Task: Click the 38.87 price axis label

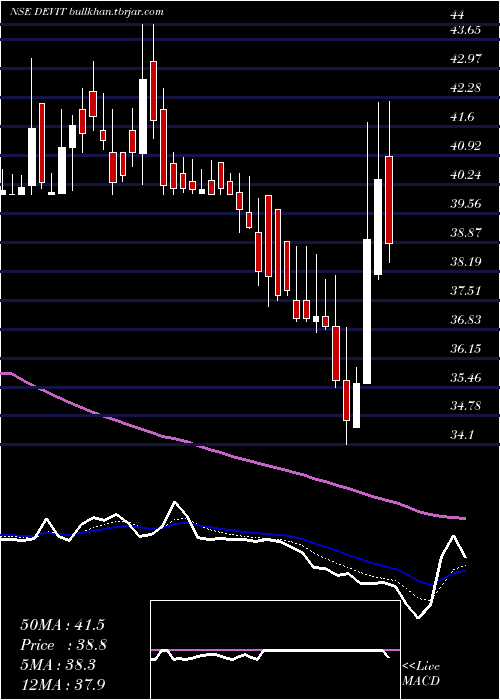Action: click(466, 233)
